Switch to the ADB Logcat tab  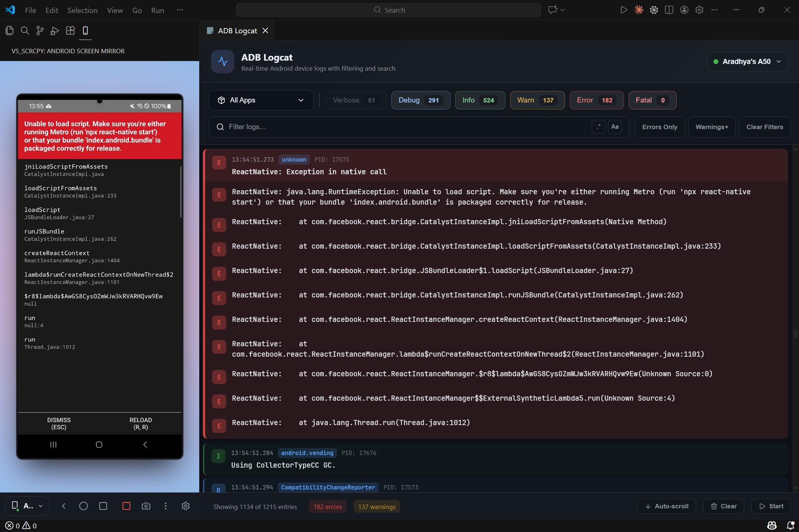click(237, 31)
